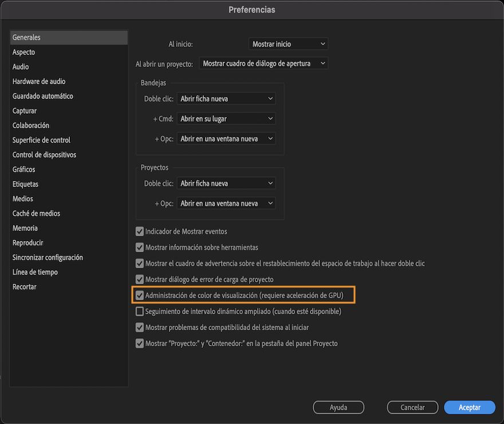Open the 'Al abrir un proyecto' dropdown
This screenshot has height=424, width=504.
263,63
